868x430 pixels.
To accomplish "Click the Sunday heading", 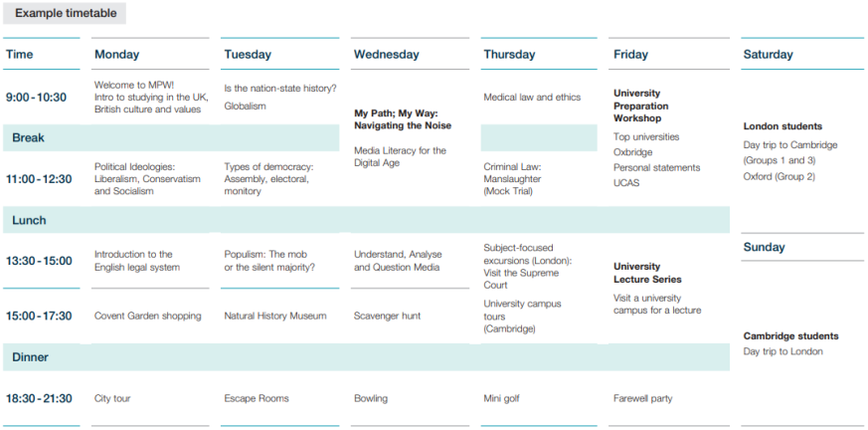I will [764, 247].
